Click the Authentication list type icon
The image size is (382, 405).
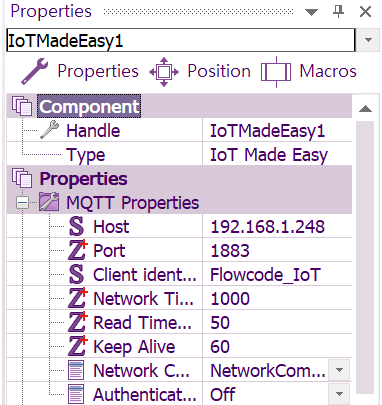(76, 394)
